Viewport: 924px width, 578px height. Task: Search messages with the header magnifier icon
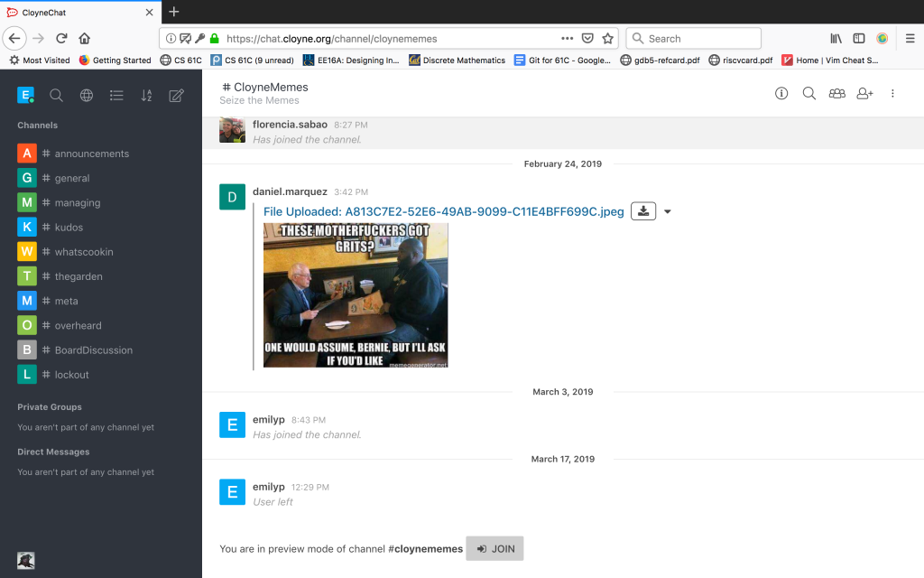click(x=809, y=93)
